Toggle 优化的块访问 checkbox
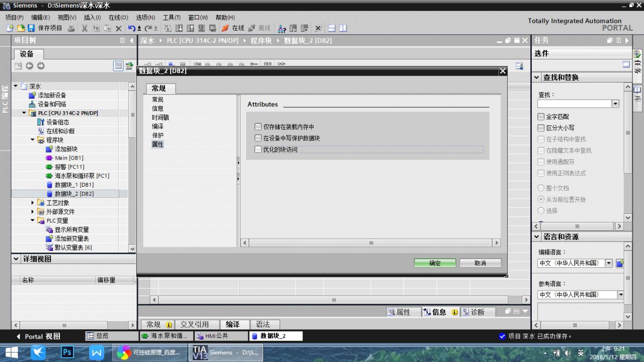644x362 pixels. 258,150
